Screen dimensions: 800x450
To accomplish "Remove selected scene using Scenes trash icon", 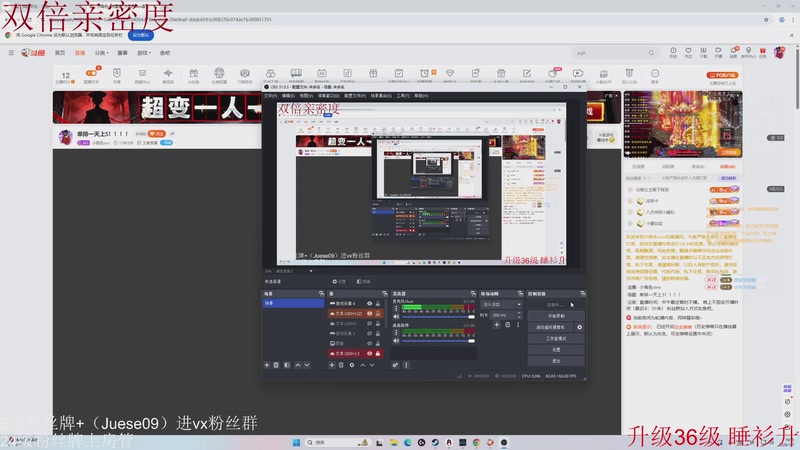I will coord(276,365).
